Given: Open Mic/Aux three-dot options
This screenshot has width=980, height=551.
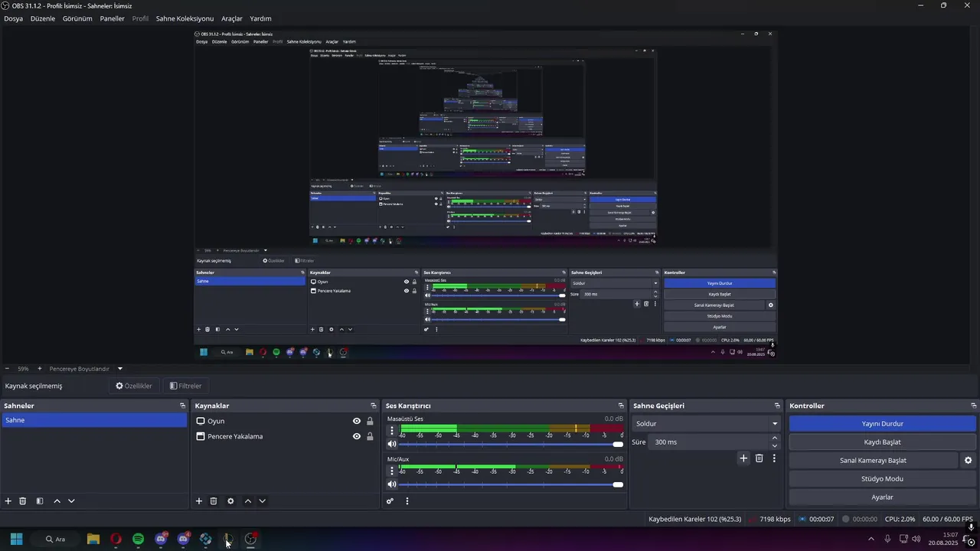Looking at the screenshot, I should (392, 471).
